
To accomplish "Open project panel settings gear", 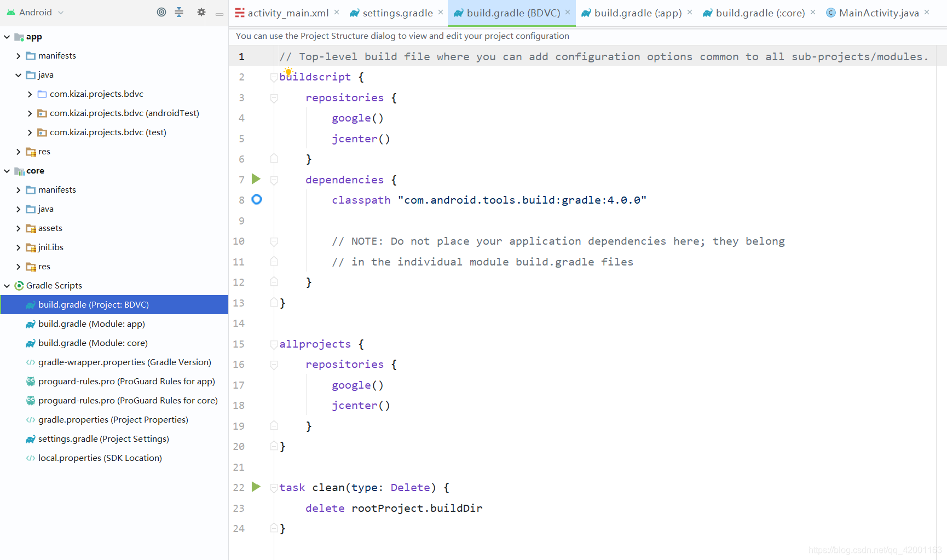I will pyautogui.click(x=201, y=12).
